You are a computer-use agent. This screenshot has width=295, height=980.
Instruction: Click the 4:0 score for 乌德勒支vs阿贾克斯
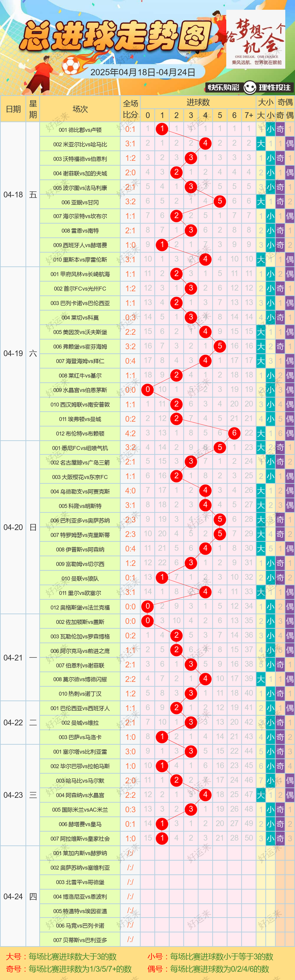tap(130, 491)
